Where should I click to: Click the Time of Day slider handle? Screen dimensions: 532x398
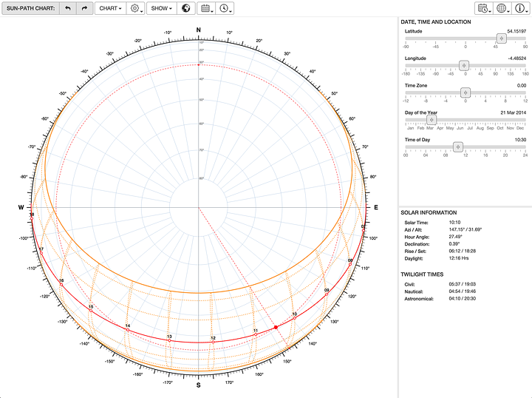tap(457, 146)
